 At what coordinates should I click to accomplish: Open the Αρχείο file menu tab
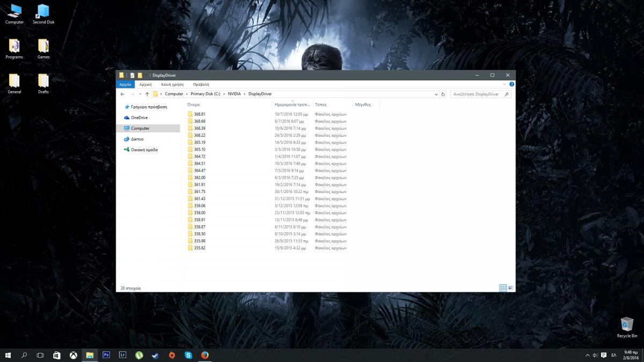click(x=125, y=84)
